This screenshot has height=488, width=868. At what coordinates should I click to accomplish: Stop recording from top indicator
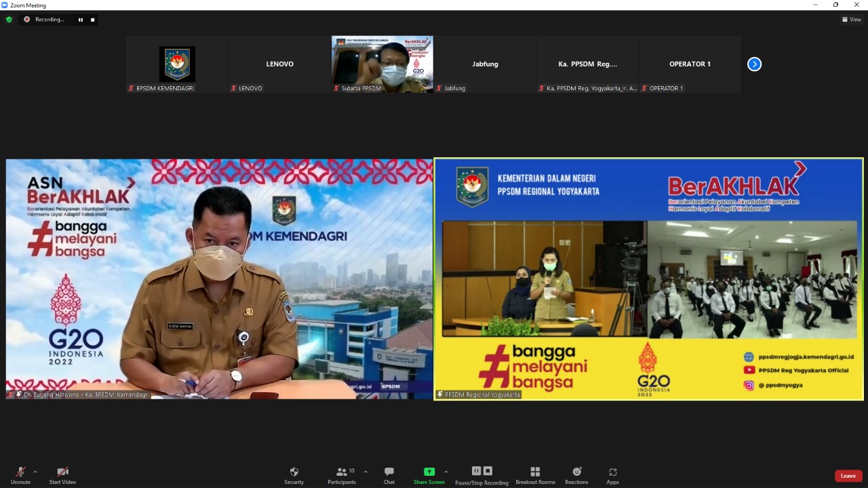[x=93, y=20]
